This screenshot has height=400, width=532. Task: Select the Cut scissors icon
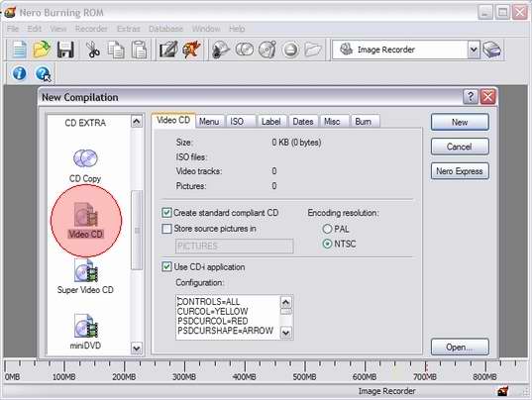pyautogui.click(x=92, y=50)
